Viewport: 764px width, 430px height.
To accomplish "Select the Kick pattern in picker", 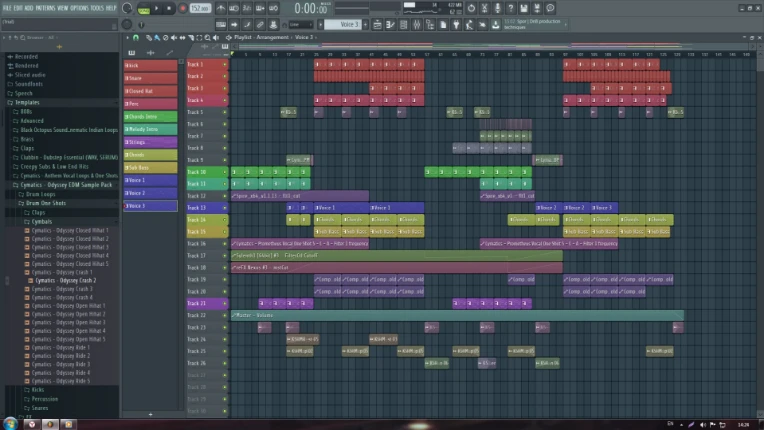I will (150, 65).
